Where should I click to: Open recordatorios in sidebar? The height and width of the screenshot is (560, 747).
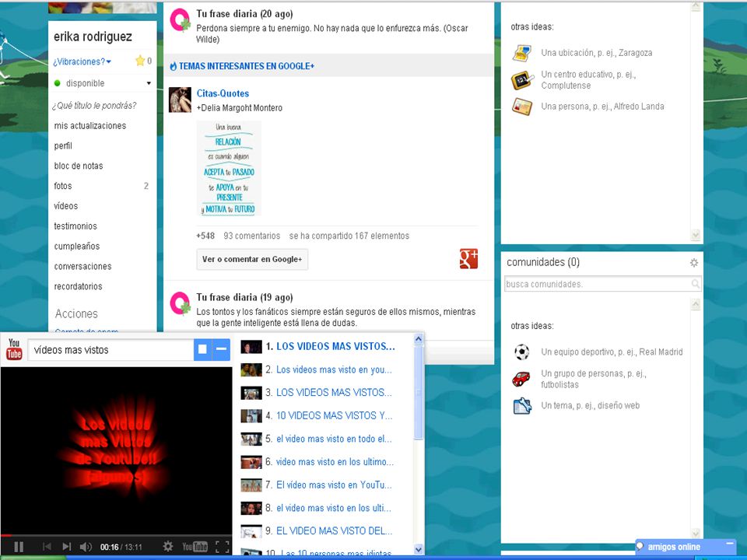point(78,286)
